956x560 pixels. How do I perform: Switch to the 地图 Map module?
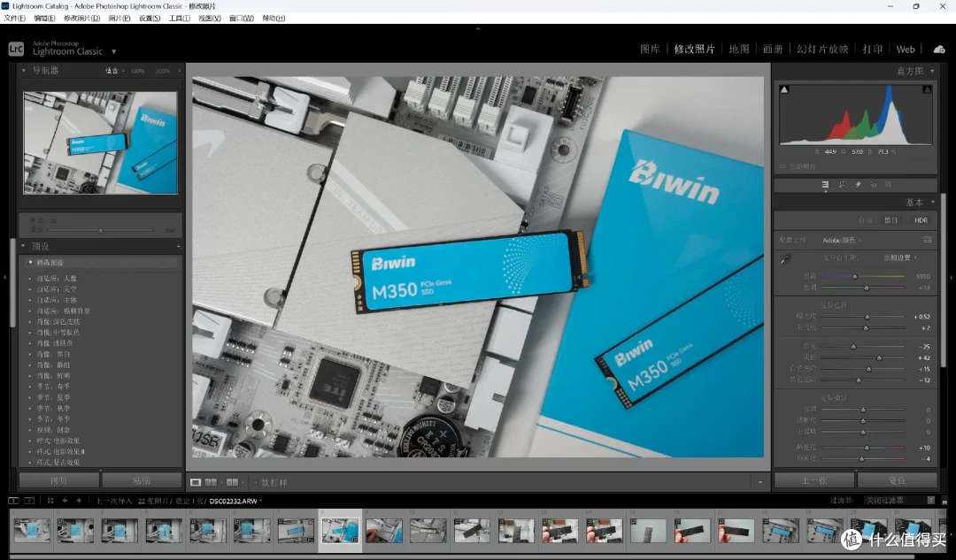point(739,50)
